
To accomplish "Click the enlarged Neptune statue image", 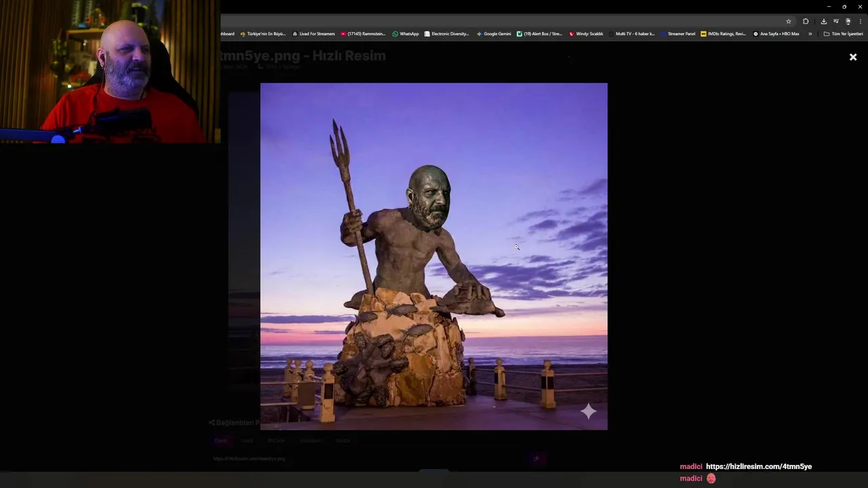I will [434, 256].
